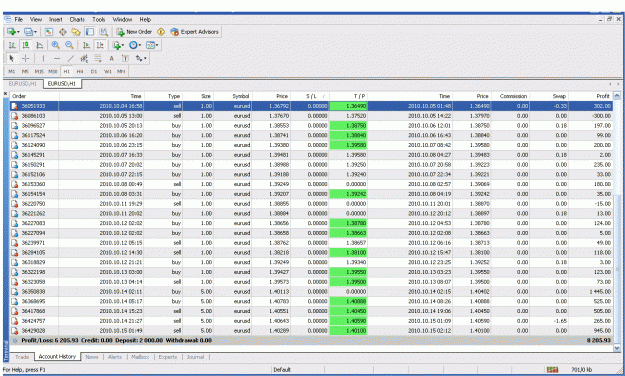Viewport: 625px width, 376px height.
Task: Draw a vertical line tool
Action: coord(43,58)
